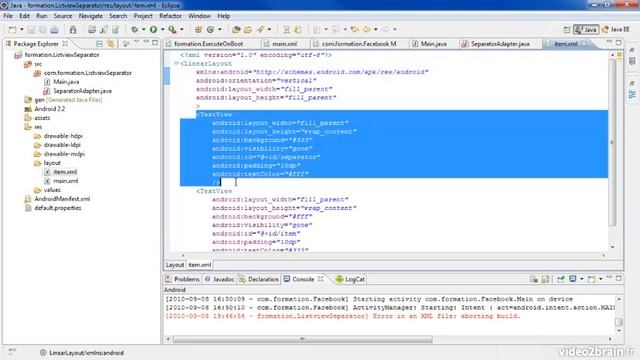Open the External Tools dropdown arrow

tap(182, 29)
